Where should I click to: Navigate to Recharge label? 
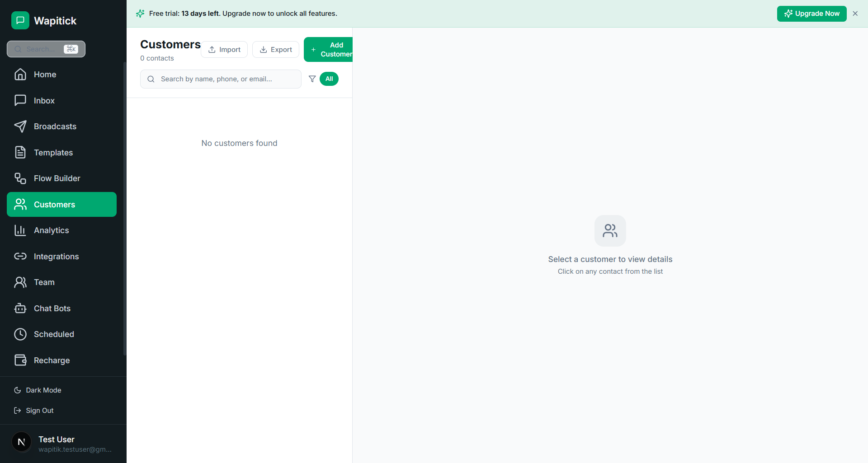click(52, 360)
